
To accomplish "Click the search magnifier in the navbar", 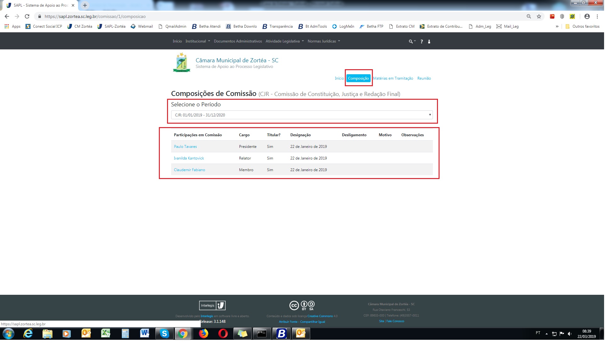I will tap(411, 42).
